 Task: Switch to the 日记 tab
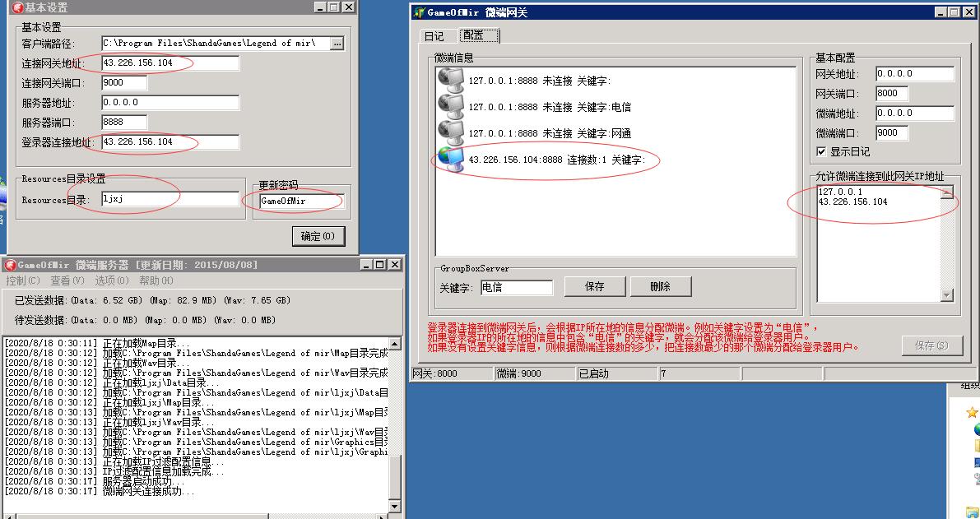[434, 35]
